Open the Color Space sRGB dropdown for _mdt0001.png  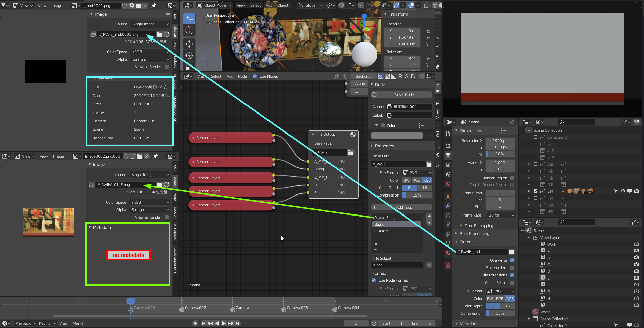[150, 52]
